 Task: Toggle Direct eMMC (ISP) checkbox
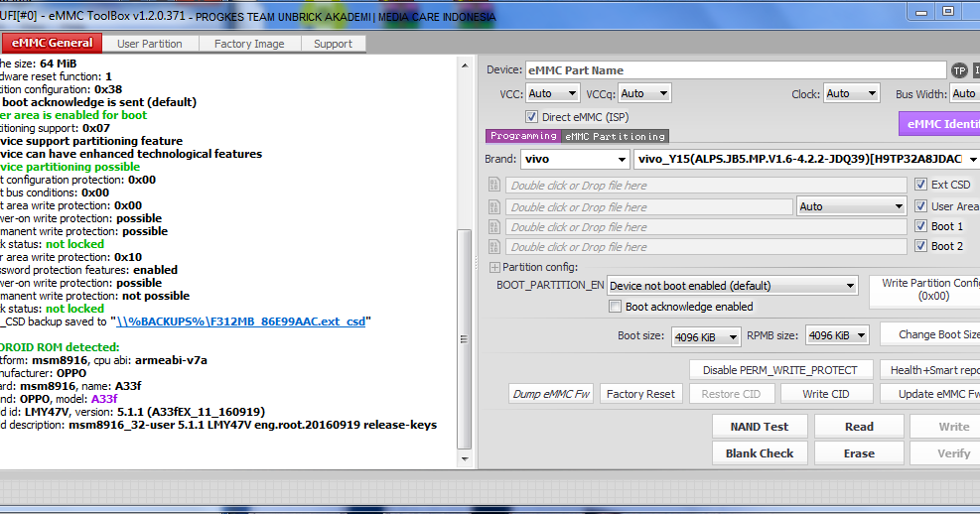pyautogui.click(x=531, y=117)
